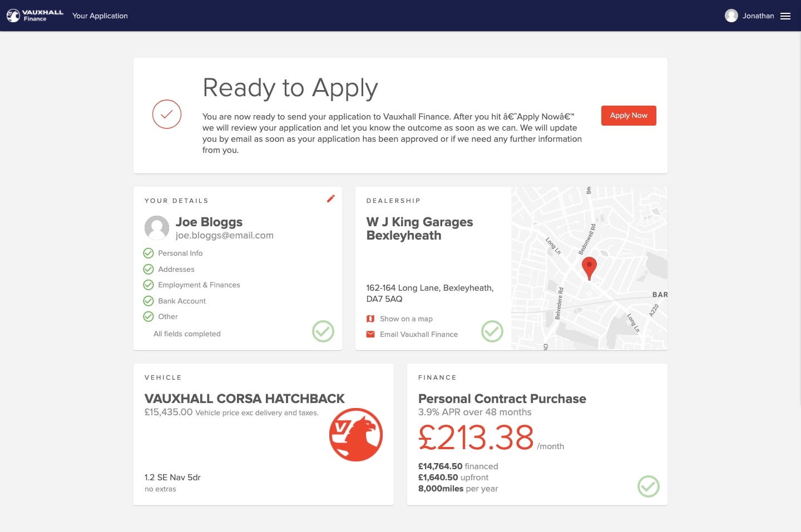Click the no extras text

pyautogui.click(x=160, y=489)
